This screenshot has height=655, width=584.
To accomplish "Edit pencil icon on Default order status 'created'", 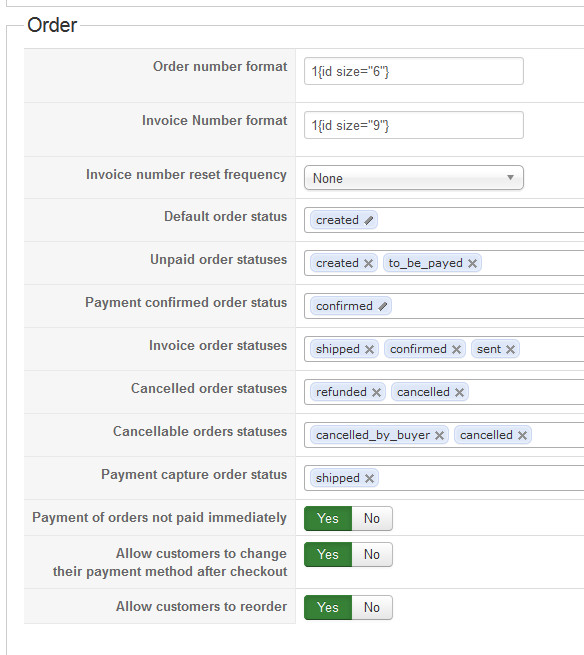I will (368, 221).
